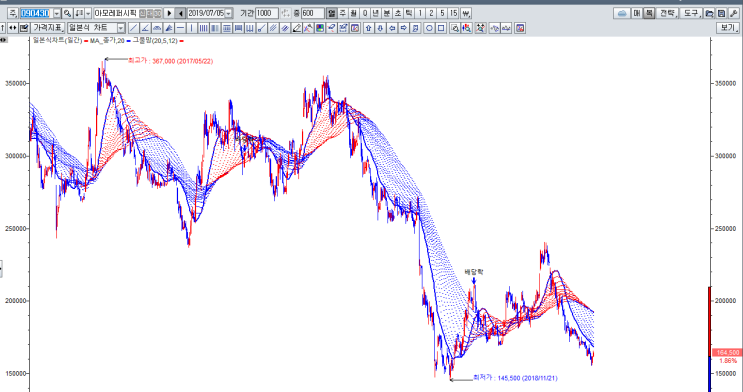Switch to second 초 period
The height and width of the screenshot is (392, 743).
coord(398,13)
